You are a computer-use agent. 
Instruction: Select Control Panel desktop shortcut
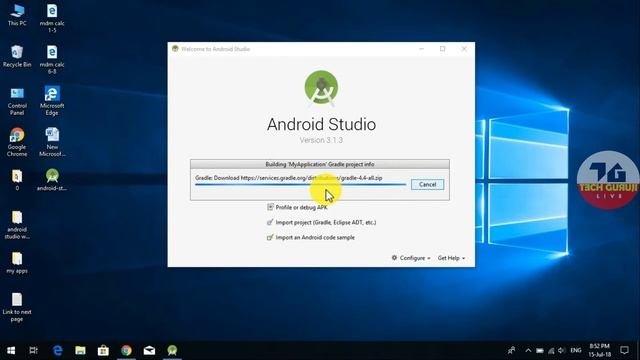pos(17,102)
